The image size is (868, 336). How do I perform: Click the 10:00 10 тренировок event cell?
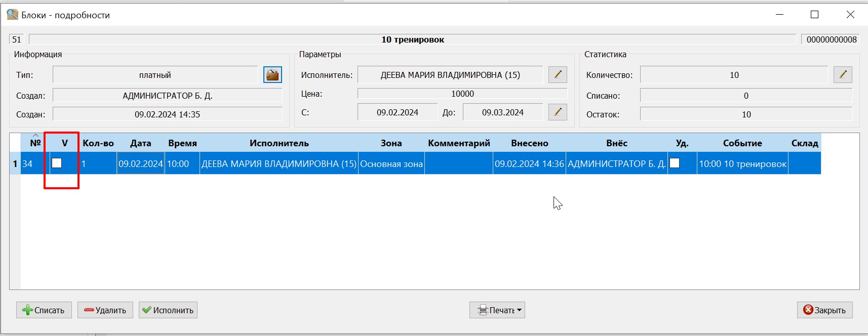742,163
